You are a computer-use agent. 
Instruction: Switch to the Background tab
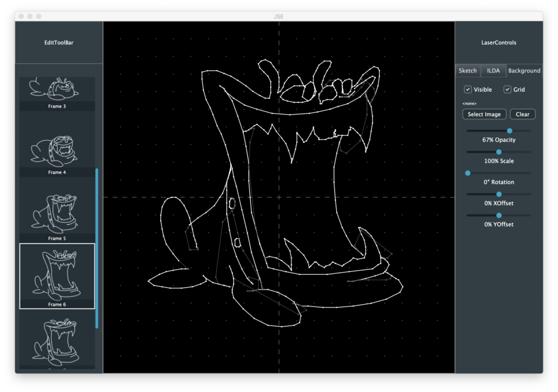524,70
